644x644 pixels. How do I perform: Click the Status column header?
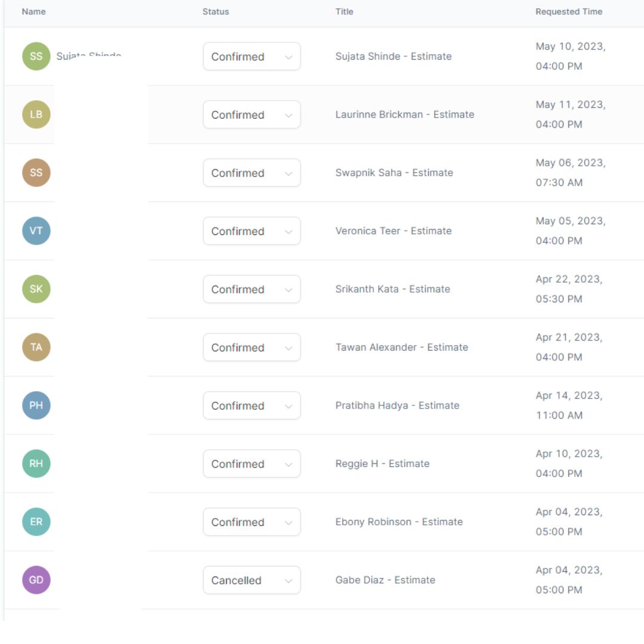pos(216,12)
